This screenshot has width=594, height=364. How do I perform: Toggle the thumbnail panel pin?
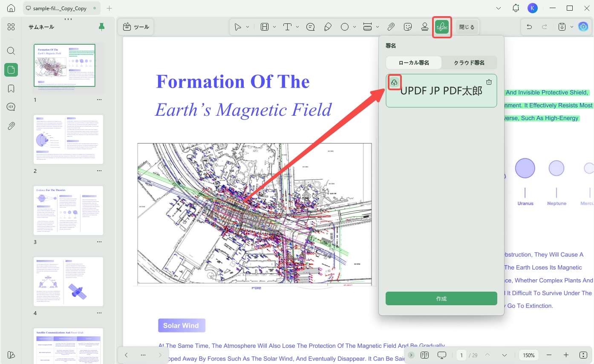(x=101, y=27)
